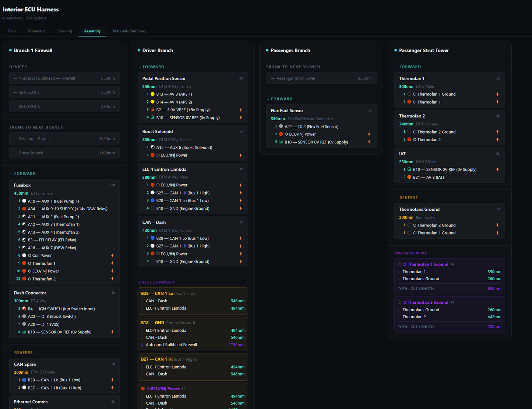Image resolution: width=532 pixels, height=409 pixels.
Task: Click the Dash Connector card title
Action: tap(30, 293)
